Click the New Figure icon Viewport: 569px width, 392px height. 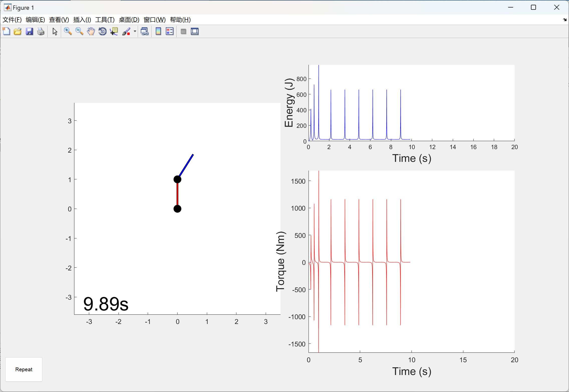pos(6,32)
